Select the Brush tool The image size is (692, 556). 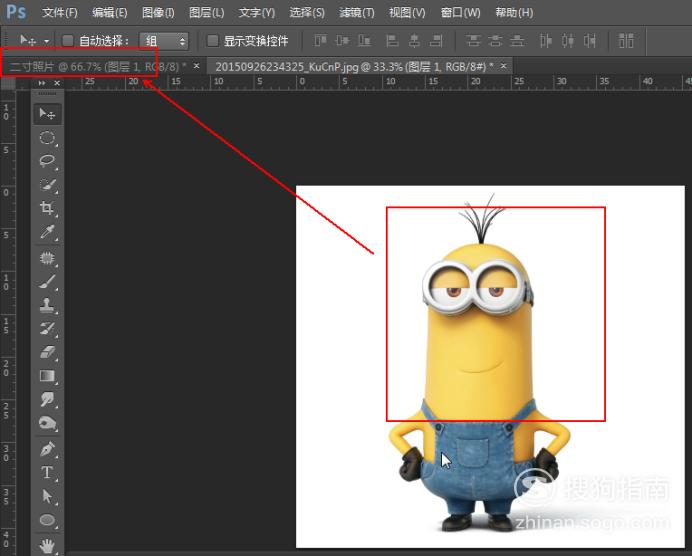pos(47,282)
